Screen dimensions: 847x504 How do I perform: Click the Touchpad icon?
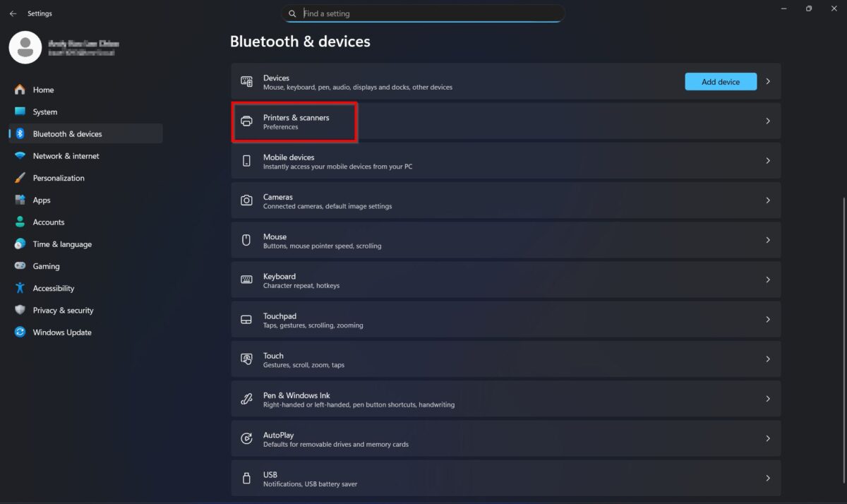click(246, 320)
